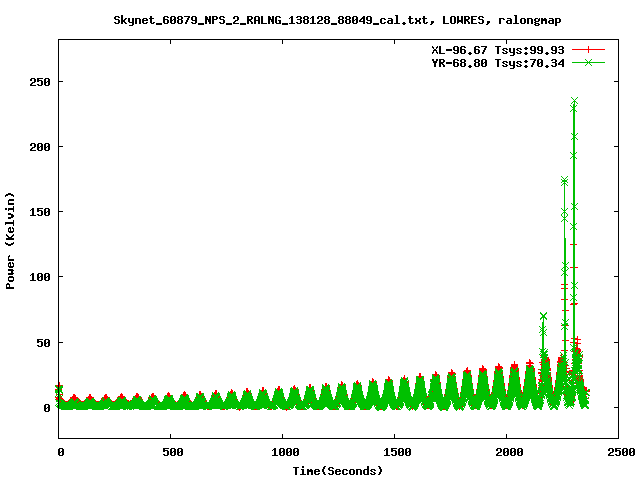Screen dimensions: 640x480
Task: Click the green spike top marker near 175 Kelvin
Action: pyautogui.click(x=564, y=180)
